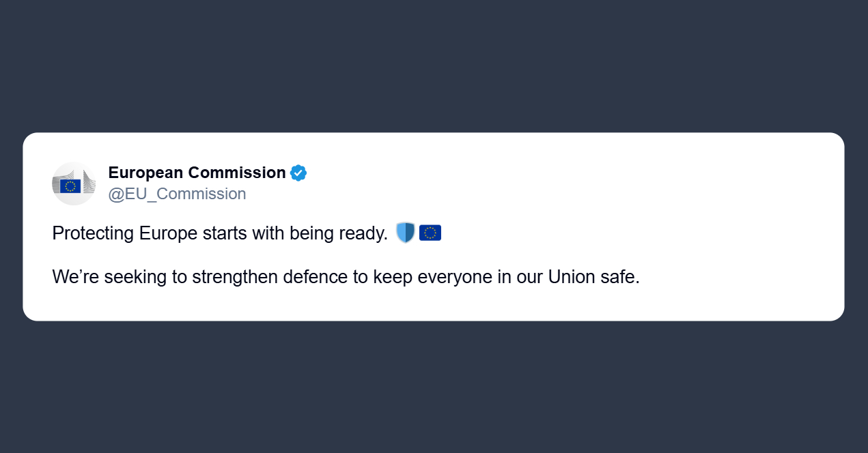
Task: Click the EU flag emoji after the shield
Action: pos(430,233)
